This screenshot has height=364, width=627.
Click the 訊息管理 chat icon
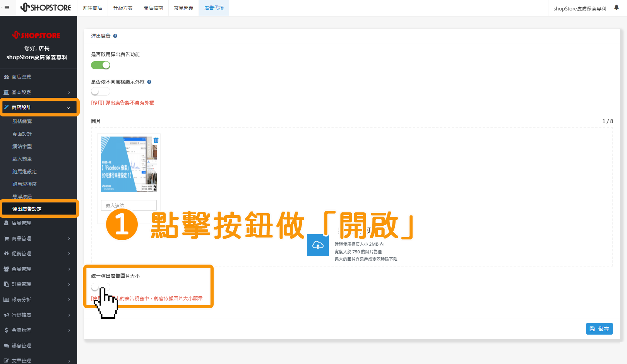(6, 346)
